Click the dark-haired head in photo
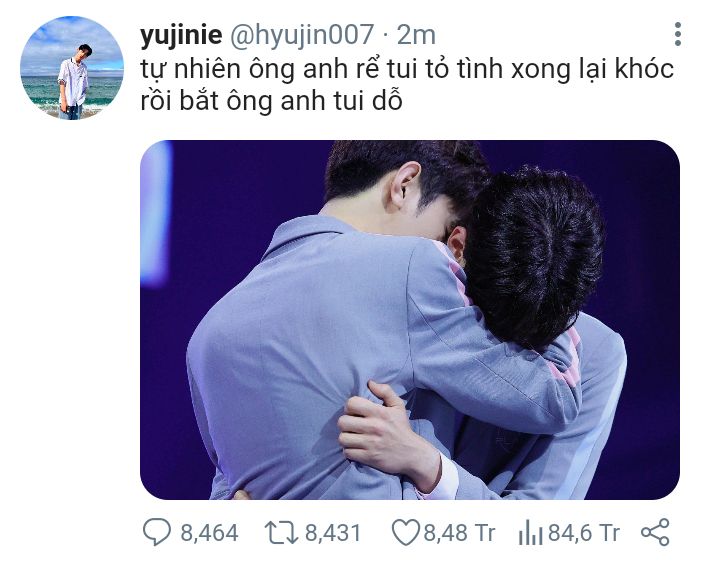The width and height of the screenshot is (720, 564). (533, 257)
